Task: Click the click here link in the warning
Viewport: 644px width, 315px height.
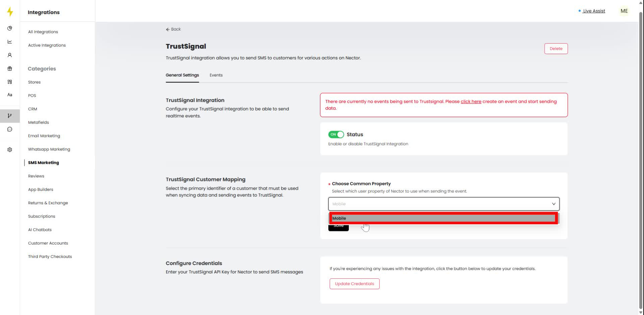Action: click(471, 101)
